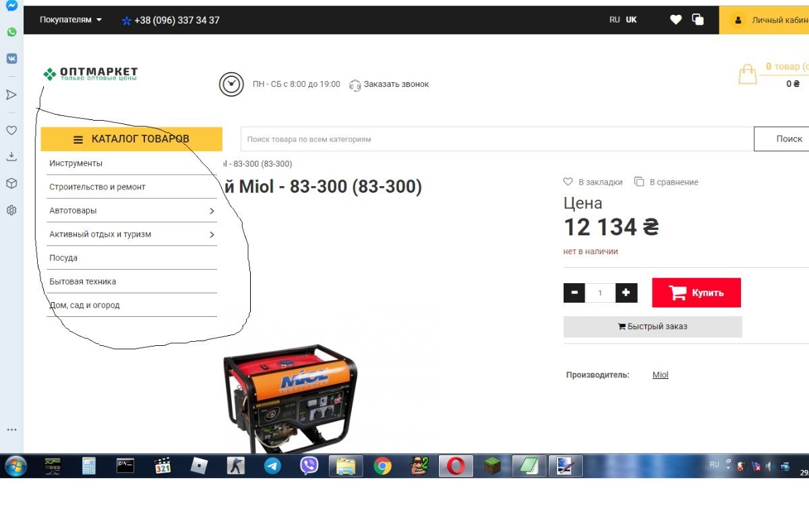Click the quantity input field
This screenshot has height=532, width=809.
coord(600,293)
